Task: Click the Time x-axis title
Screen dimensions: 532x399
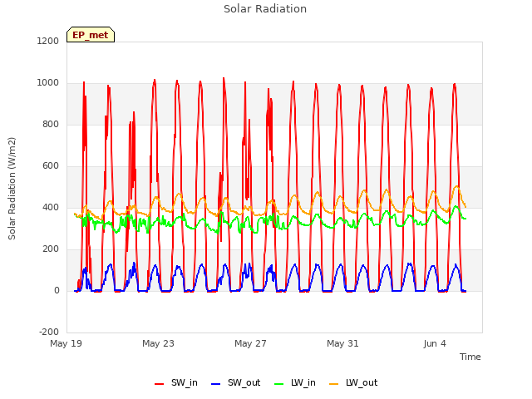Action: [x=470, y=357]
